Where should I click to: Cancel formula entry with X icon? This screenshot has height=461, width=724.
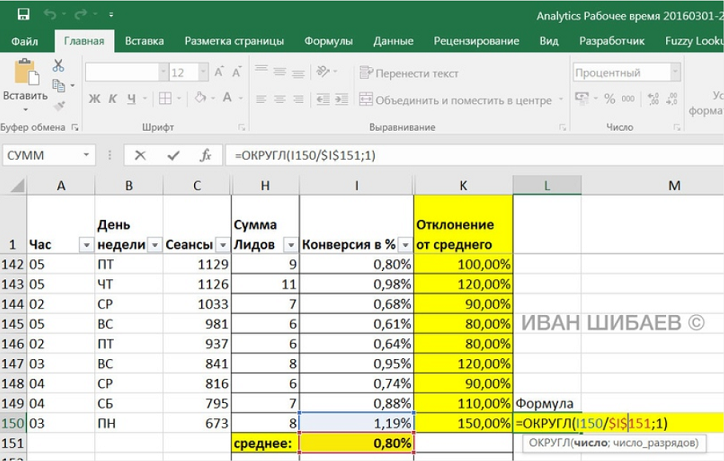140,156
